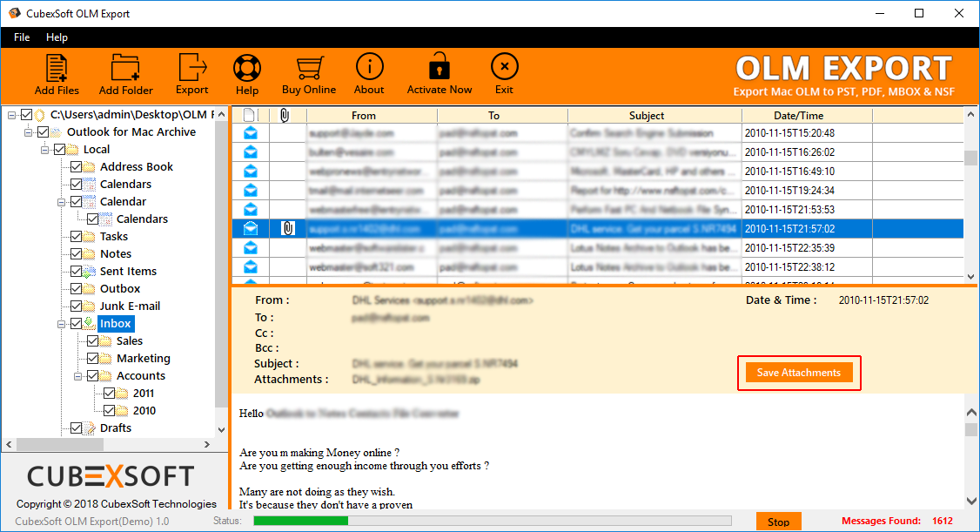Screen dimensions: 980x532
Task: Click envelope icon of 22:35:39 message
Action: 251,247
